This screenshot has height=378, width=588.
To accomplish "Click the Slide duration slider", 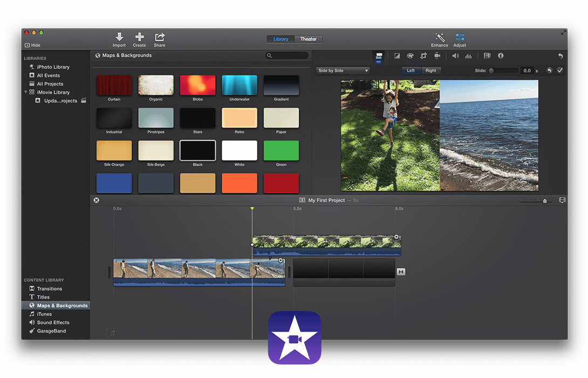I will pos(503,71).
